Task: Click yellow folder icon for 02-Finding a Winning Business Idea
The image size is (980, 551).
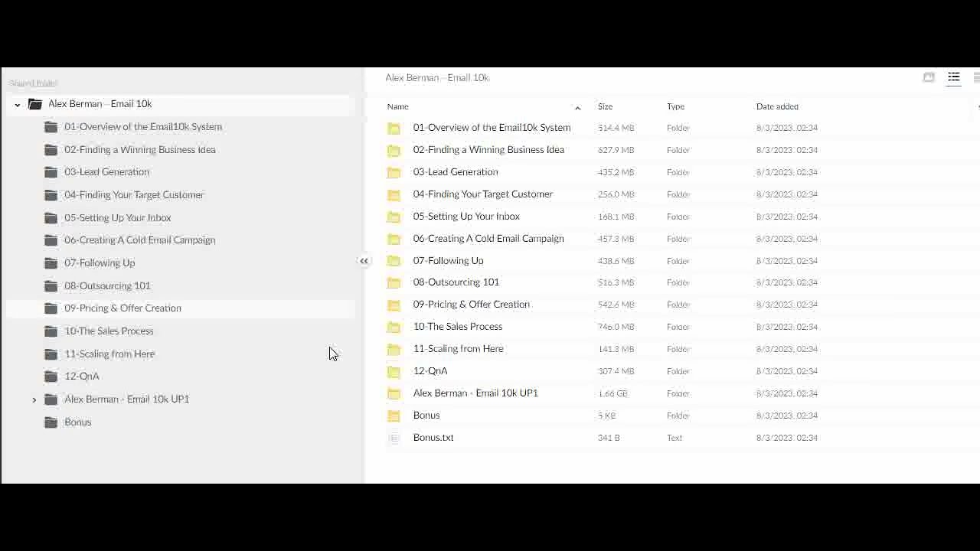Action: pyautogui.click(x=394, y=151)
